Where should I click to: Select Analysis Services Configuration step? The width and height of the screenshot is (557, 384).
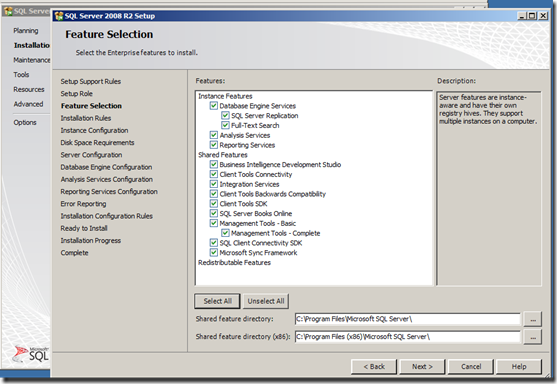(x=107, y=179)
